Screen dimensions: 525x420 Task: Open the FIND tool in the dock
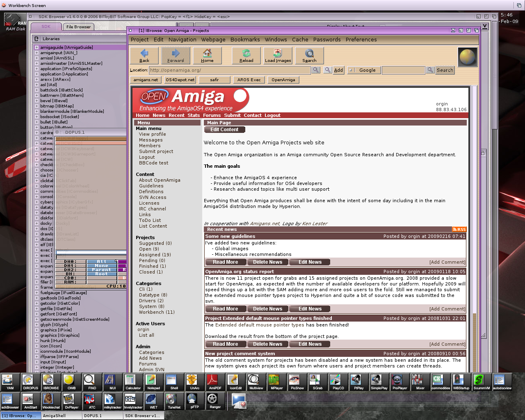(x=92, y=382)
